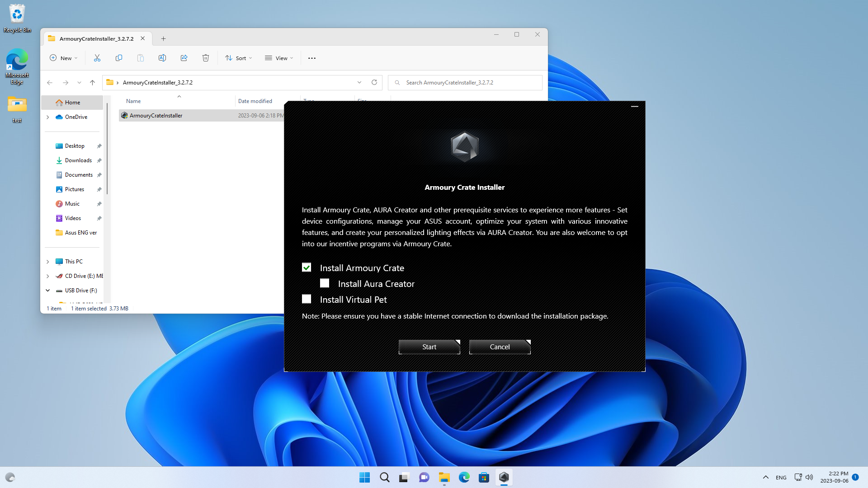Image resolution: width=868 pixels, height=488 pixels.
Task: Select Home in the navigation pane
Action: pyautogui.click(x=72, y=103)
